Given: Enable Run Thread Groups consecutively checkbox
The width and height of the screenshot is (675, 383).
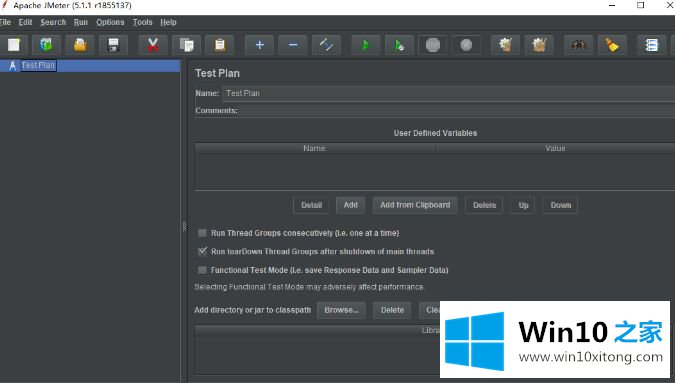Looking at the screenshot, I should coord(202,233).
